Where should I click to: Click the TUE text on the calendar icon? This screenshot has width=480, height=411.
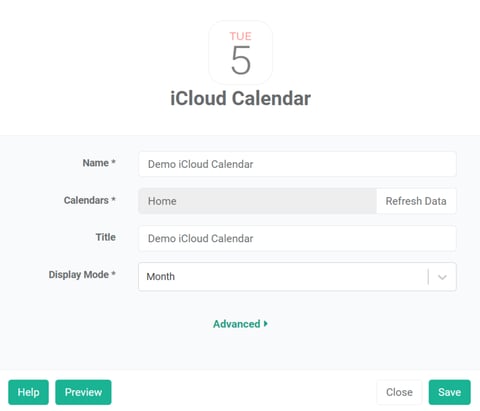click(240, 36)
